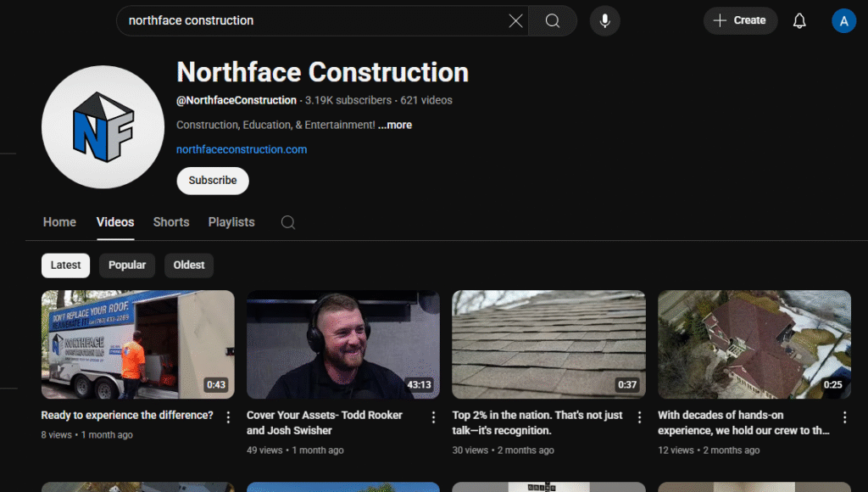Viewport: 868px width, 492px height.
Task: Expand the channel description with '...more'
Action: [395, 124]
